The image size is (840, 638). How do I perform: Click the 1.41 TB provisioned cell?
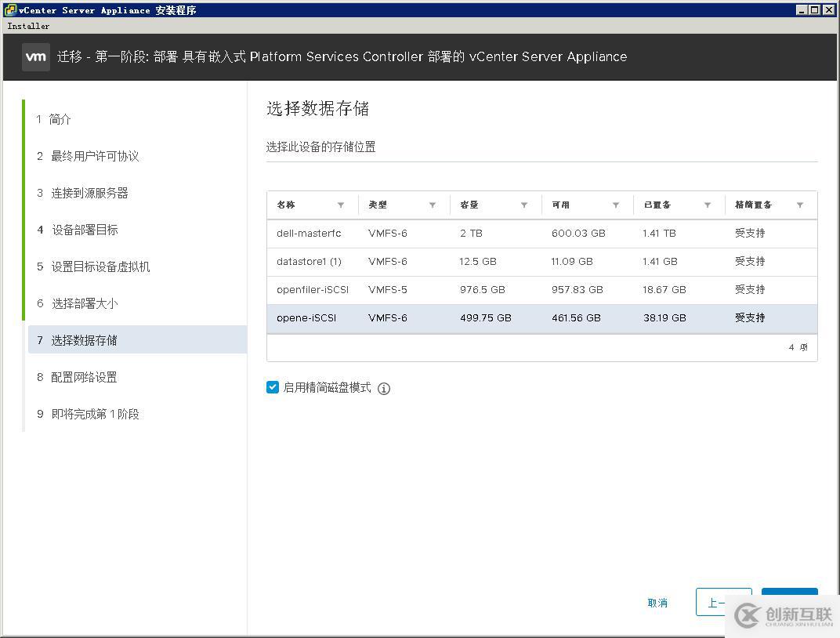[x=659, y=234]
